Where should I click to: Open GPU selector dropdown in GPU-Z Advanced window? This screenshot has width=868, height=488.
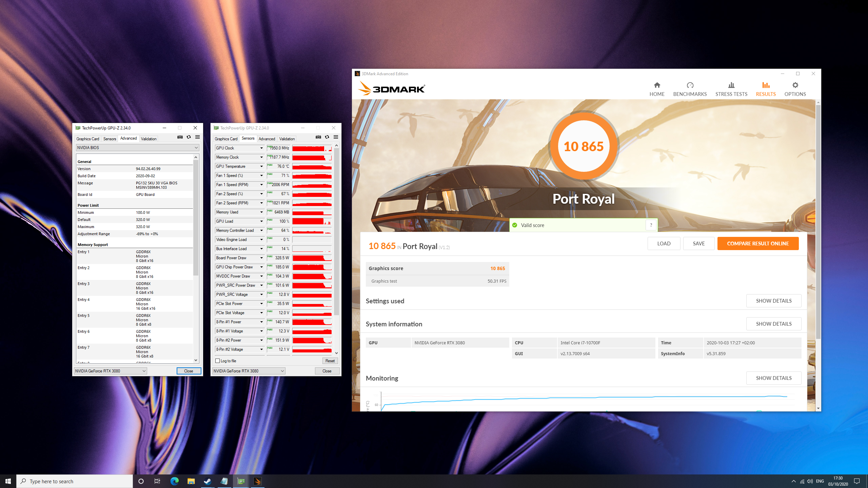click(x=110, y=371)
